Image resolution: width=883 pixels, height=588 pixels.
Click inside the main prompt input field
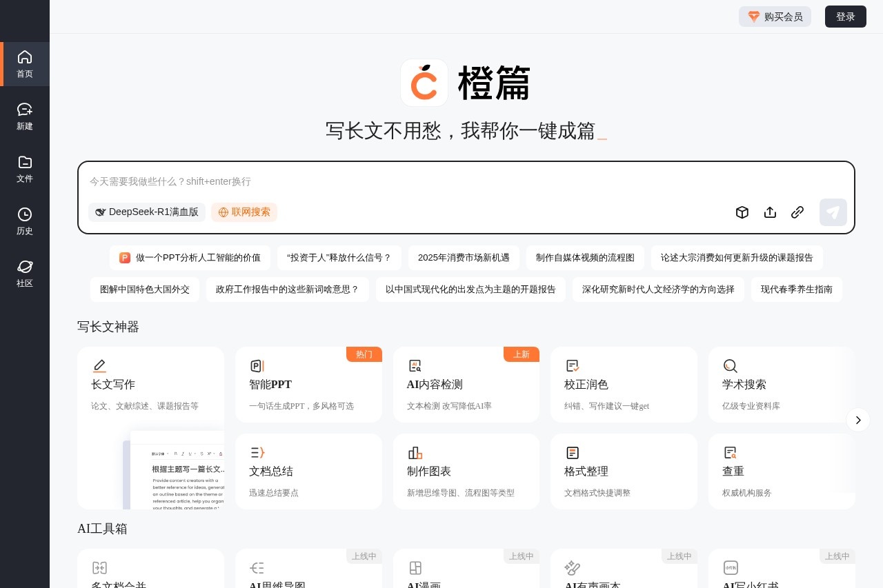point(466,181)
